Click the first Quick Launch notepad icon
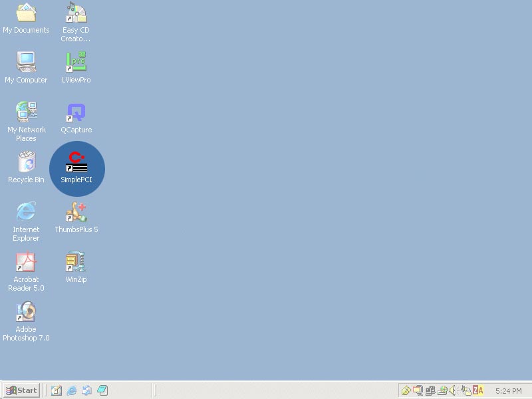 click(x=57, y=390)
